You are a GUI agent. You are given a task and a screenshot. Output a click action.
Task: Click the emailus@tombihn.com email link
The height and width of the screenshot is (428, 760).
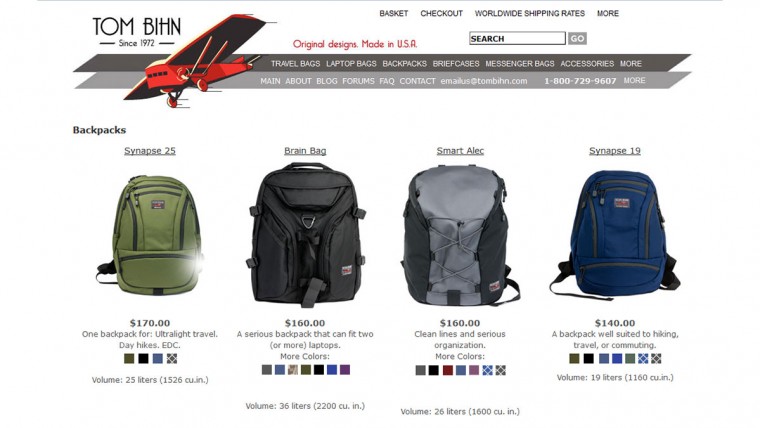(484, 81)
